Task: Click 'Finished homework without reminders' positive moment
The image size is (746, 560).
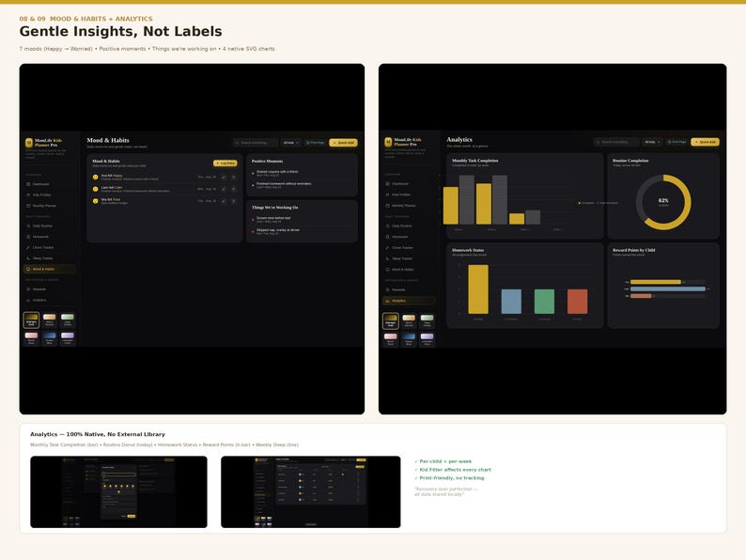Action: coord(284,183)
